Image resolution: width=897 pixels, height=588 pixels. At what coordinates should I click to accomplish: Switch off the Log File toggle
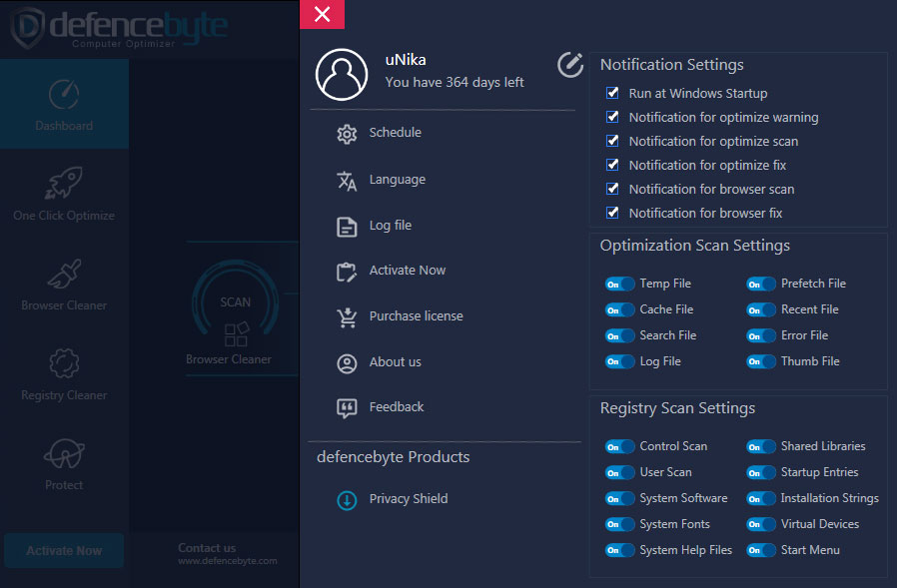pyautogui.click(x=619, y=361)
